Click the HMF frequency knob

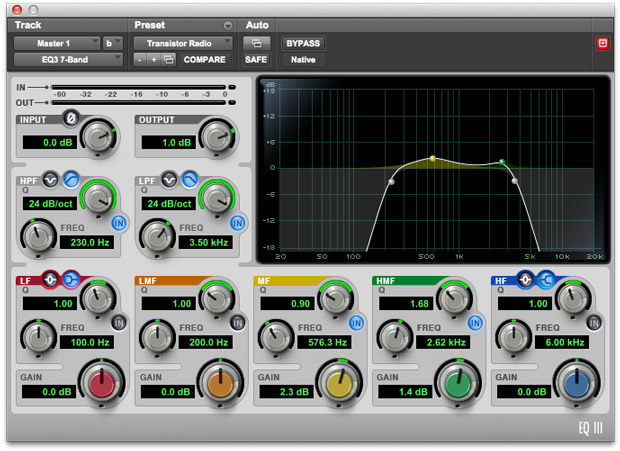pyautogui.click(x=395, y=337)
